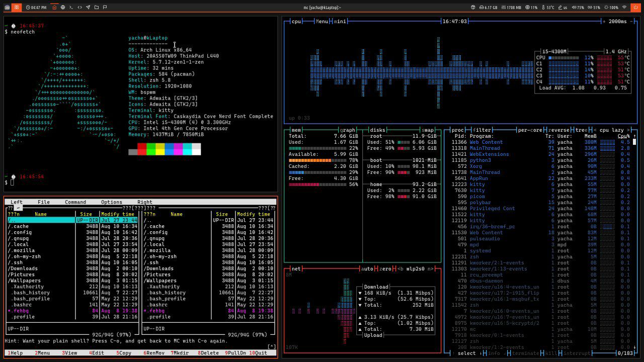This screenshot has height=362, width=644.
Task: Switch to the code brackets workspace
Action: (80, 8)
